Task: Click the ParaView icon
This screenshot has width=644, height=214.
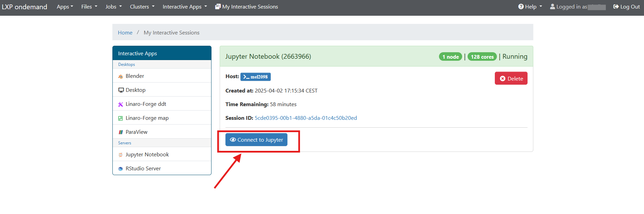Action: [121, 132]
